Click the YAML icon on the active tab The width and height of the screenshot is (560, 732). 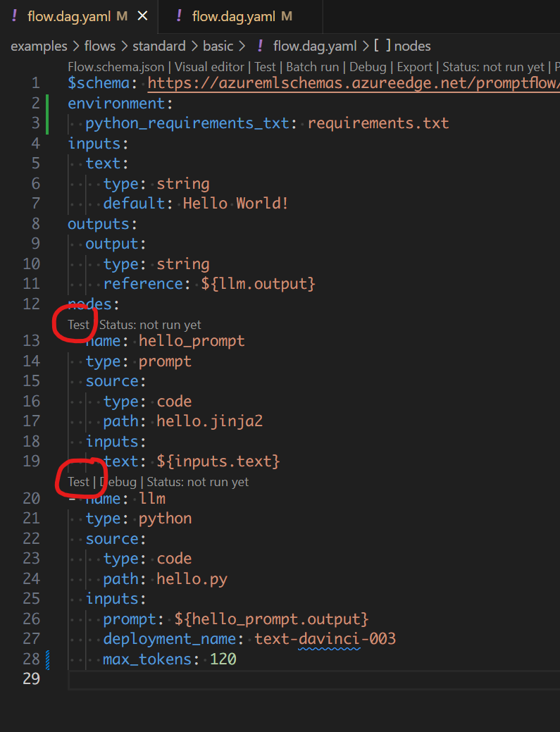click(15, 16)
